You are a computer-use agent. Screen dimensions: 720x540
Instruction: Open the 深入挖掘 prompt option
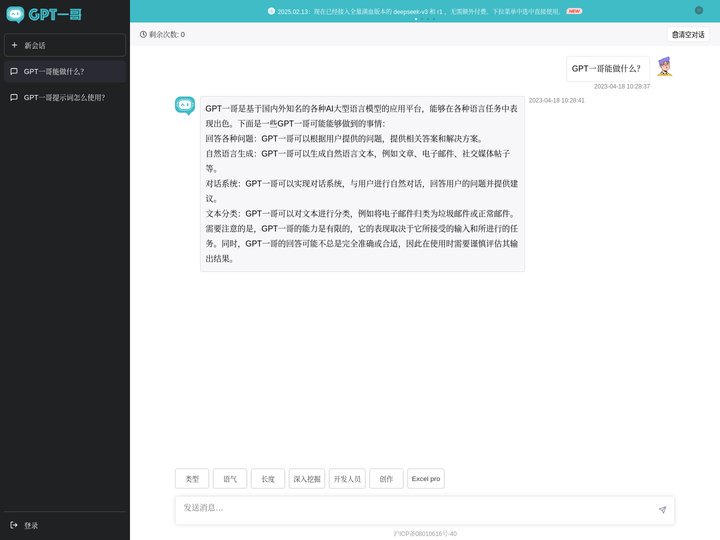coord(307,479)
